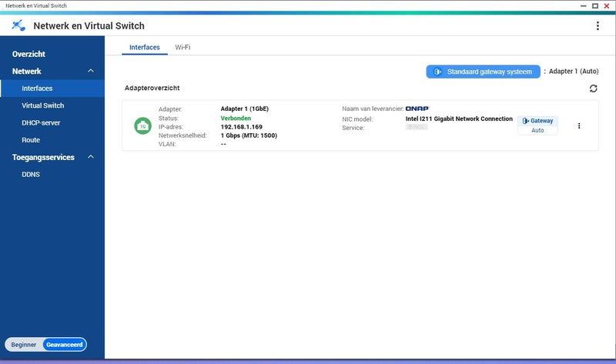Collapse the Netwerk section chevron
The height and width of the screenshot is (364, 616).
pyautogui.click(x=91, y=71)
